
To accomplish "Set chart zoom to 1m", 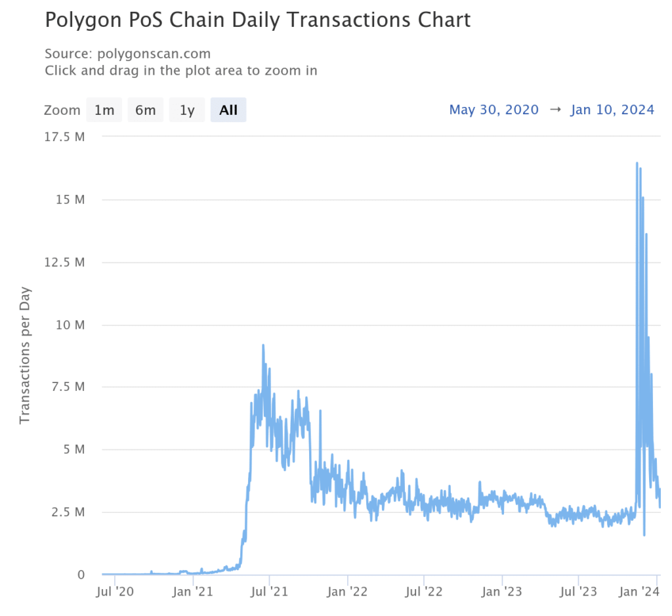I will 104,110.
